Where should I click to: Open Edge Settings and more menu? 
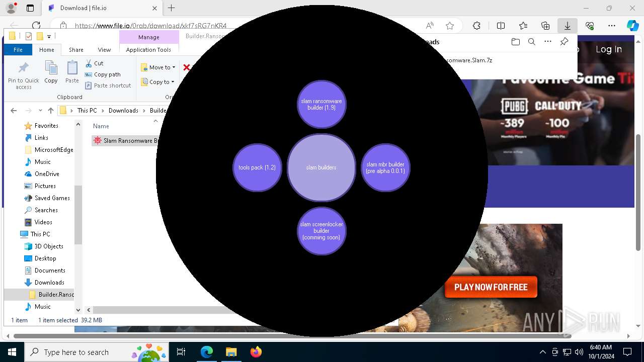tap(612, 26)
